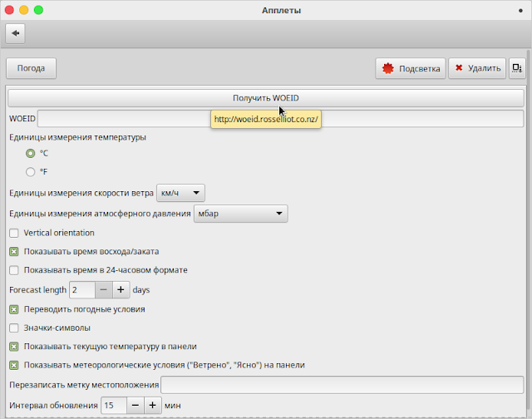Decrease Интервал обновления with minus button
The width and height of the screenshot is (532, 419).
[x=135, y=406]
